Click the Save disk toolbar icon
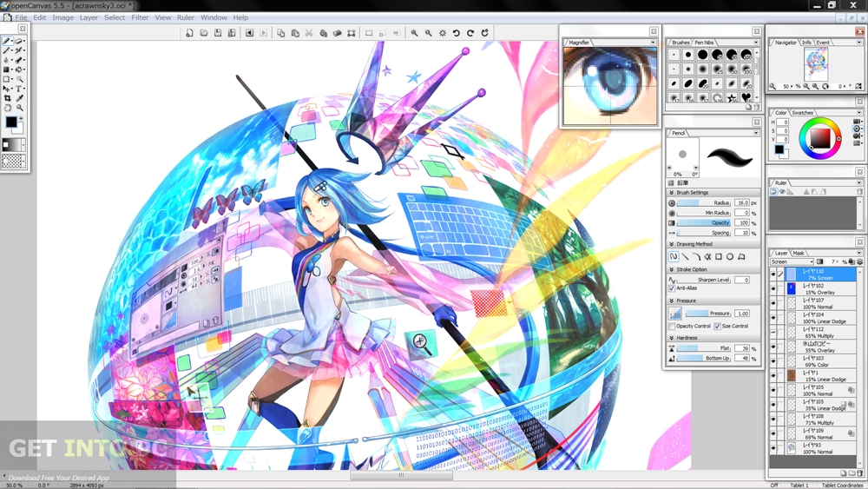 218,33
